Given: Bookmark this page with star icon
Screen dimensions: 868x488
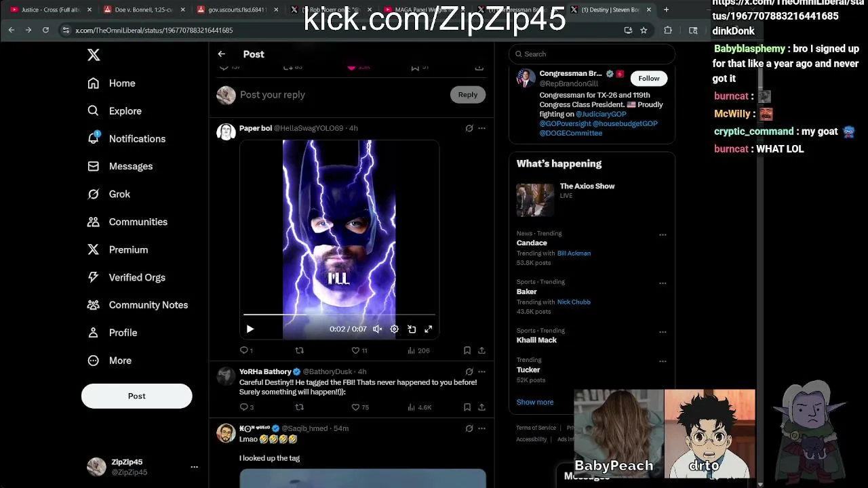Looking at the screenshot, I should tap(644, 30).
